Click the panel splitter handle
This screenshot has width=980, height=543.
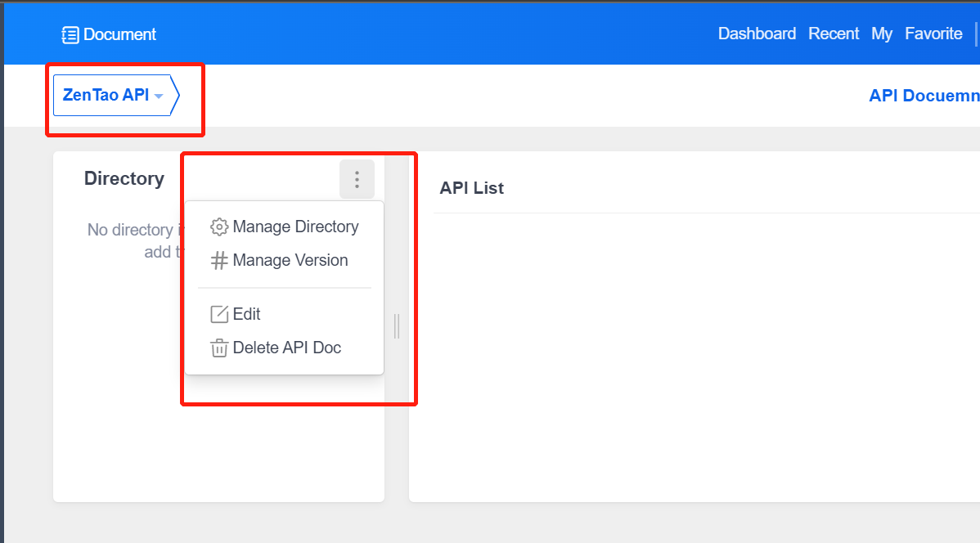coord(397,326)
